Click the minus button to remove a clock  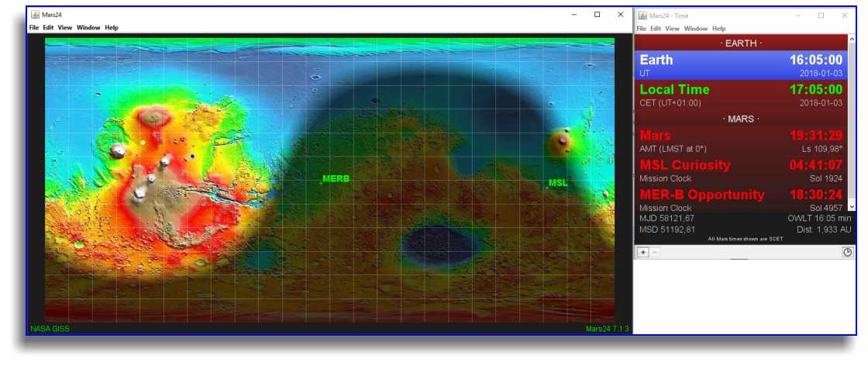click(654, 252)
